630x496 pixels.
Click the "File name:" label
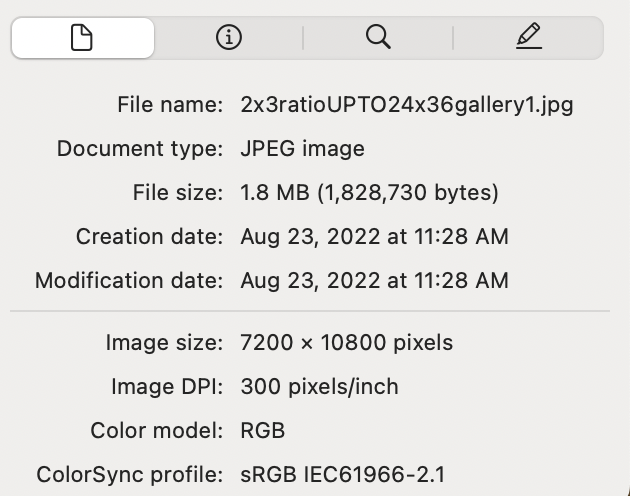click(169, 105)
